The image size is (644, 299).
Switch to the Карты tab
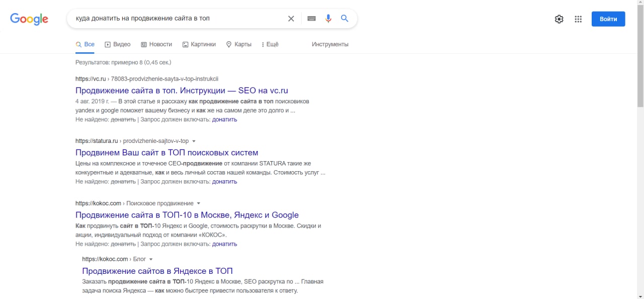(238, 44)
